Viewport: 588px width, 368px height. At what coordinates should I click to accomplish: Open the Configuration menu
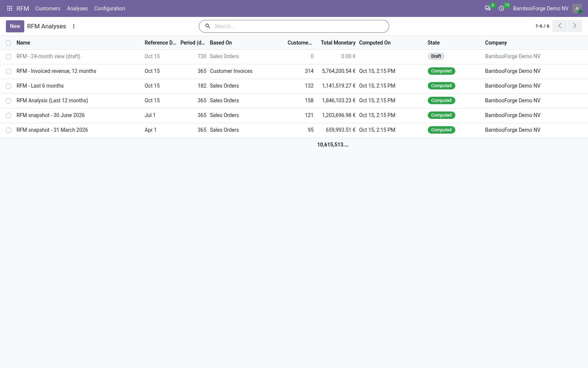tap(110, 8)
